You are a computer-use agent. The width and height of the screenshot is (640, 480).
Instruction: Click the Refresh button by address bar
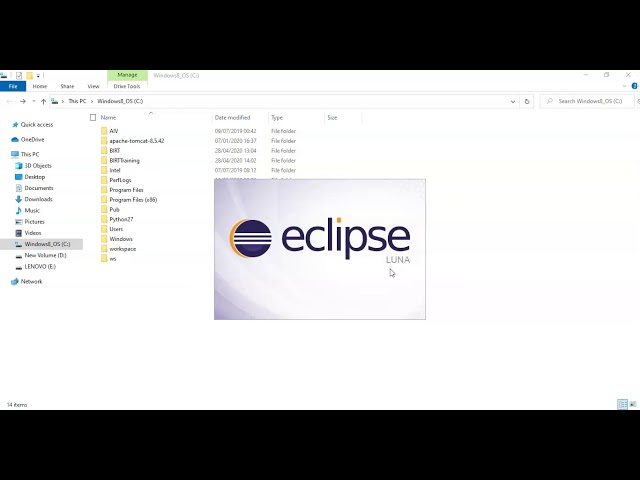pyautogui.click(x=527, y=101)
